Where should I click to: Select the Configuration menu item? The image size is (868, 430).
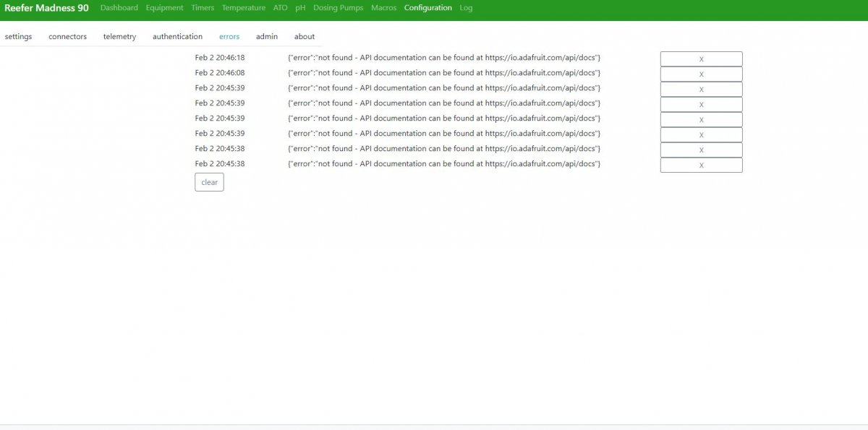click(428, 8)
